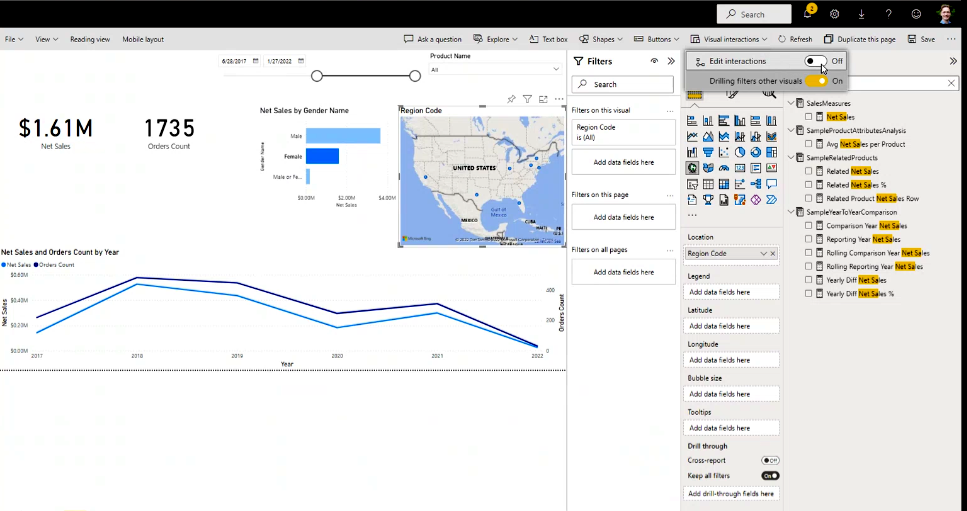967x511 pixels.
Task: Open the View menu
Action: click(46, 39)
